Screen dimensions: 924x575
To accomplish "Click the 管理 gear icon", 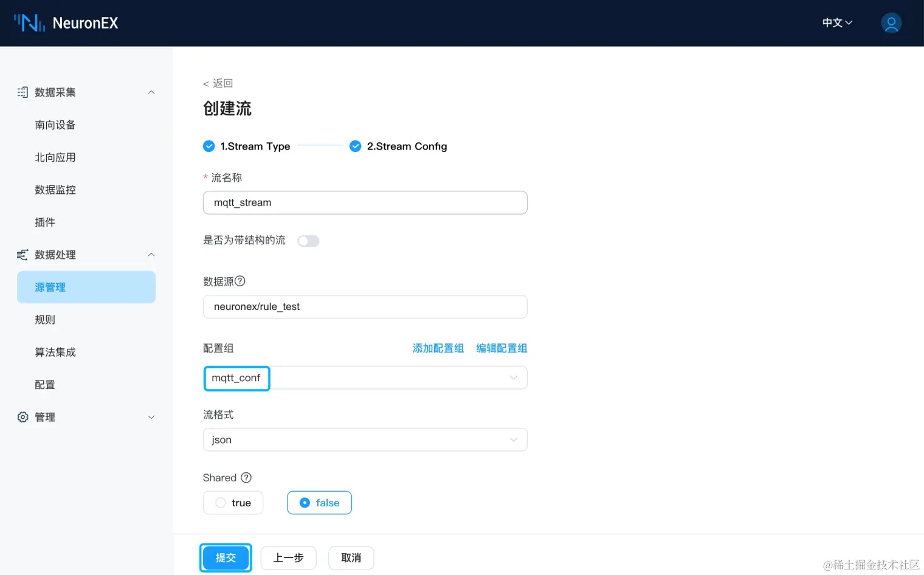I will tap(22, 417).
